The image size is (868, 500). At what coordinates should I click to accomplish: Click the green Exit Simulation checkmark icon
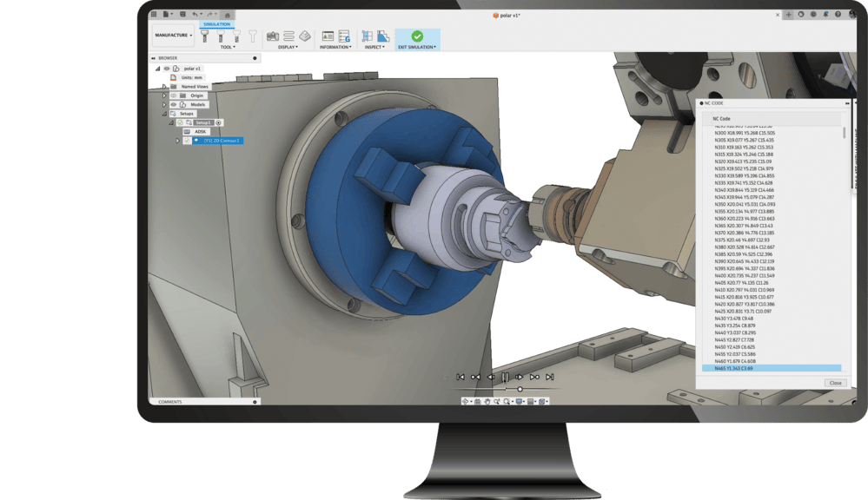tap(417, 36)
